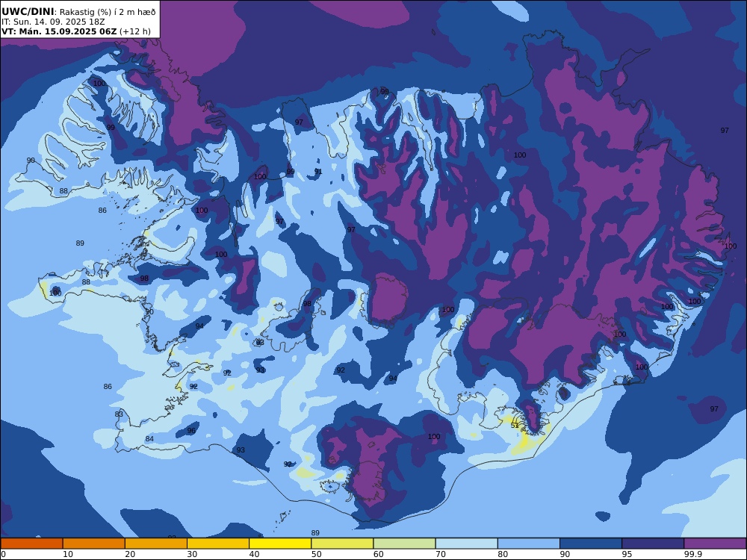
Task: Click the 'UWC/DINI: Rakastig (%) í 2 m hæð' title
Action: click(x=78, y=12)
